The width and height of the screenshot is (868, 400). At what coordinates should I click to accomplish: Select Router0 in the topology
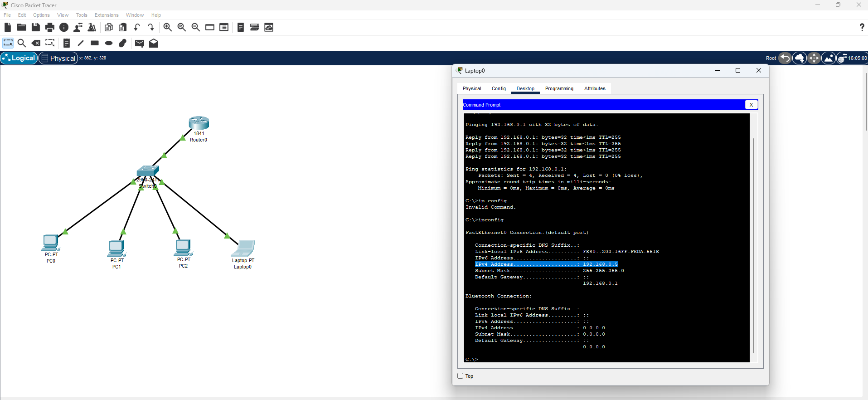pyautogui.click(x=199, y=123)
